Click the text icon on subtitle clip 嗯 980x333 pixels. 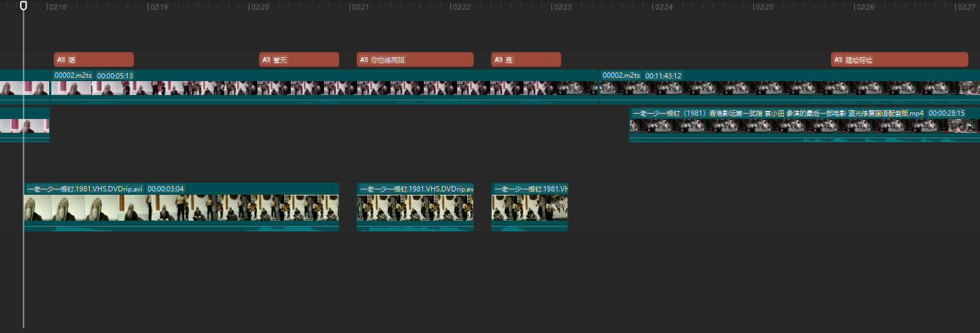[x=61, y=60]
